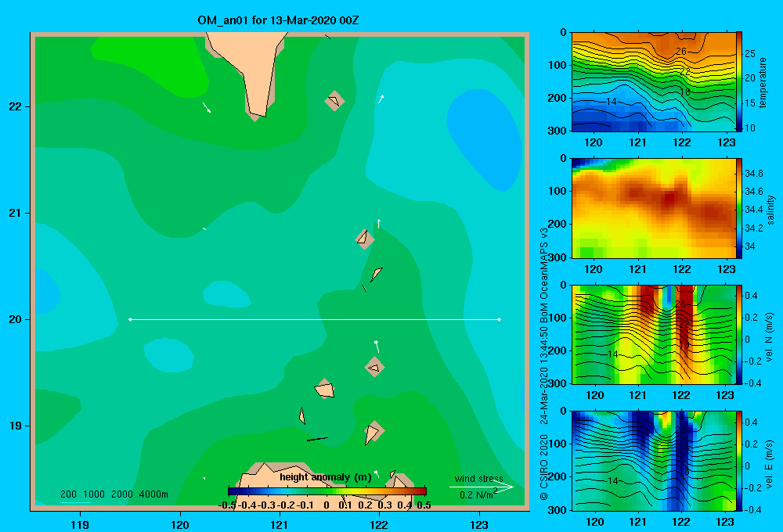Click the '4000m' depth contour legend entry
The height and width of the screenshot is (532, 783).
(153, 494)
